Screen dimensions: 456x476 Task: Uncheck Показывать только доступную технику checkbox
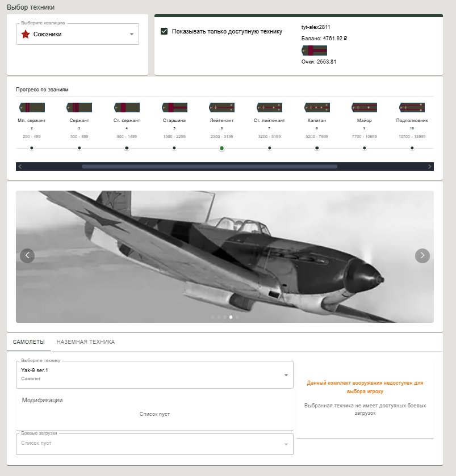(164, 31)
